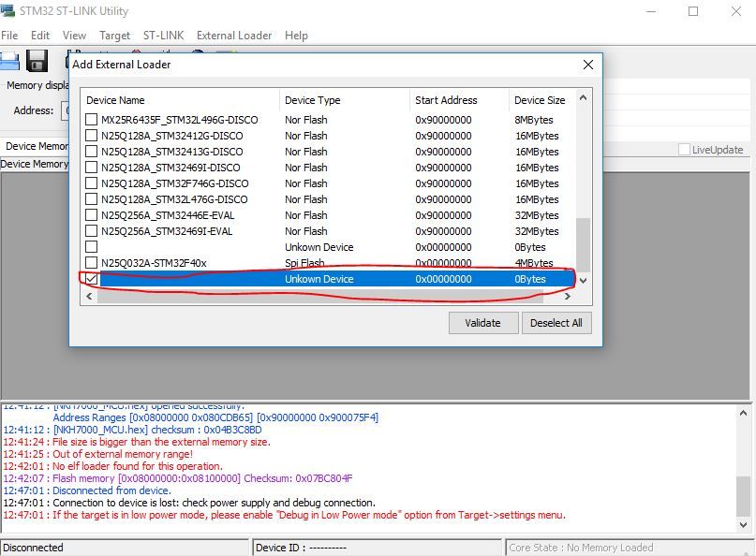Click the Deselect All button
This screenshot has height=556, width=756.
[556, 323]
